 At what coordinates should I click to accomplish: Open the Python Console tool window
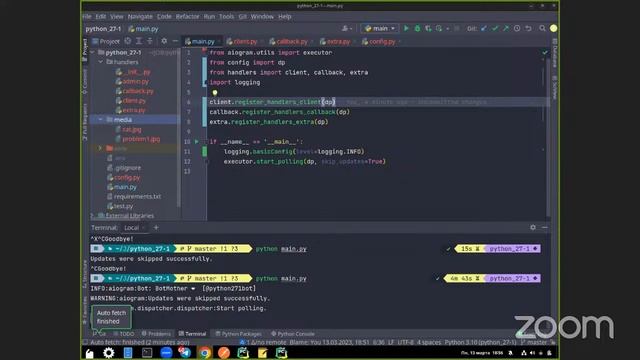tap(293, 333)
